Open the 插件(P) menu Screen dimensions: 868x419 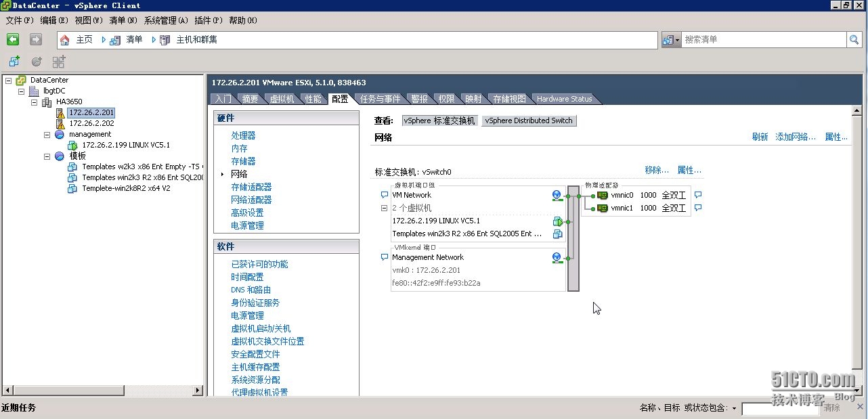pyautogui.click(x=208, y=20)
